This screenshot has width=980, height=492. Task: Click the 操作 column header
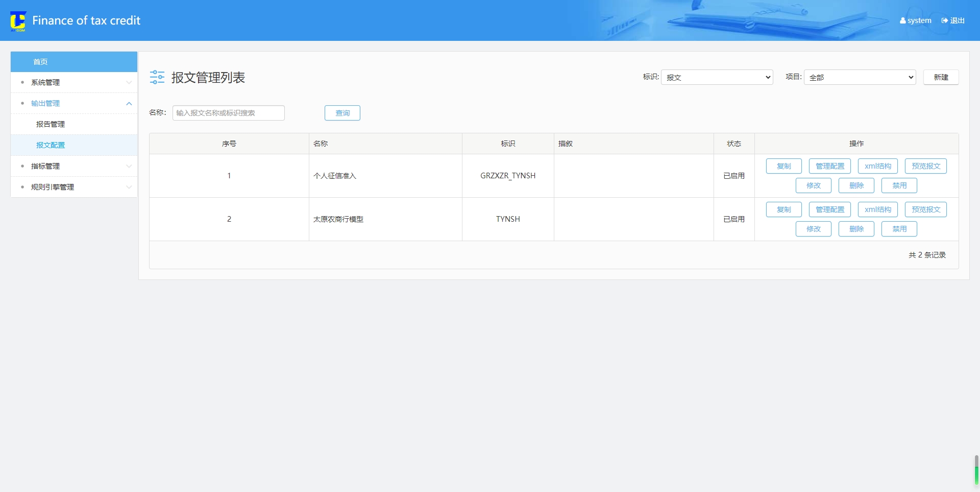pyautogui.click(x=856, y=144)
